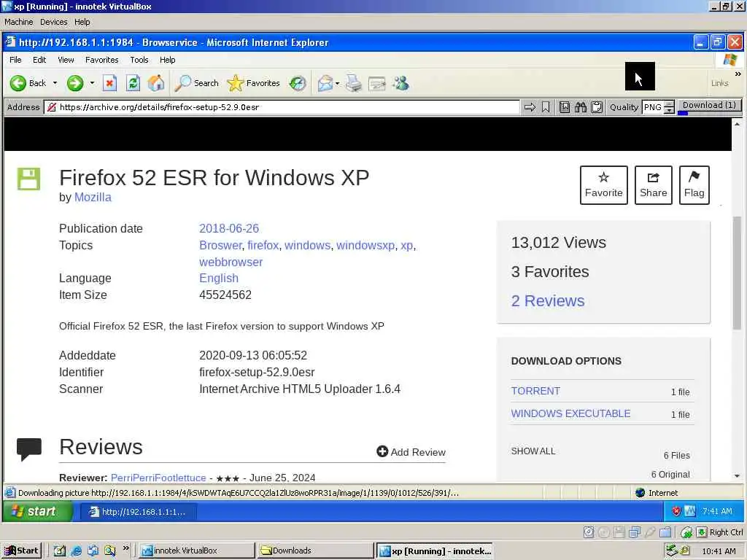The width and height of the screenshot is (747, 560).
Task: Open the Mozilla author link
Action: pyautogui.click(x=93, y=197)
